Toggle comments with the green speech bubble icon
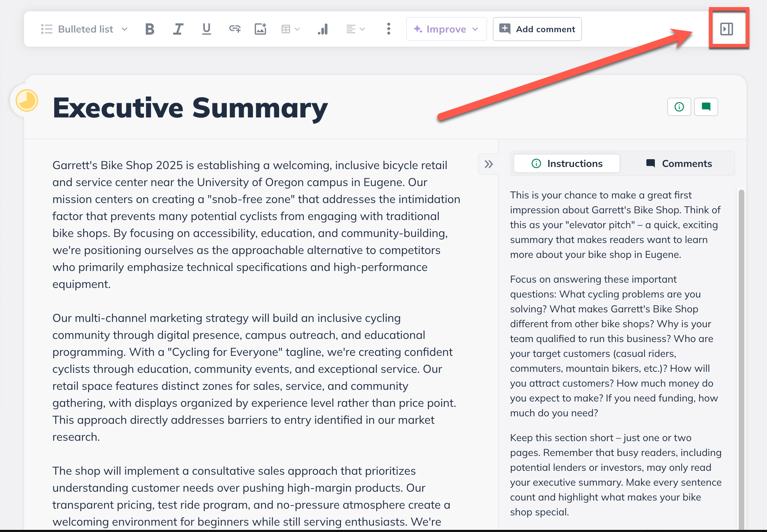Viewport: 767px width, 532px height. pyautogui.click(x=706, y=107)
